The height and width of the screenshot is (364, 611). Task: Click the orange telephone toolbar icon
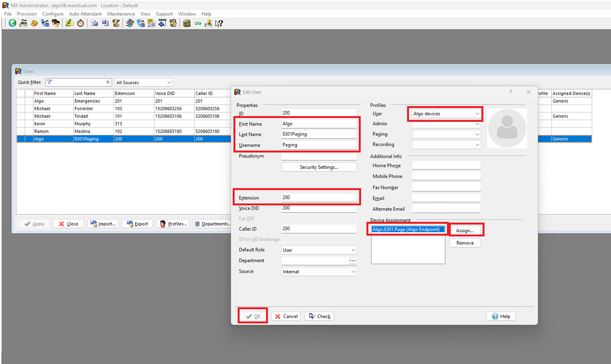[x=34, y=23]
